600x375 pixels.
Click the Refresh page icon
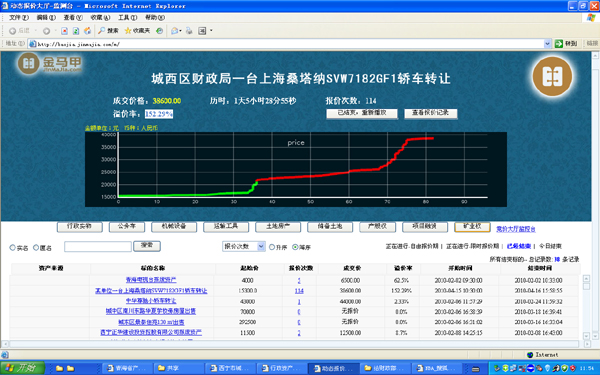pyautogui.click(x=76, y=31)
